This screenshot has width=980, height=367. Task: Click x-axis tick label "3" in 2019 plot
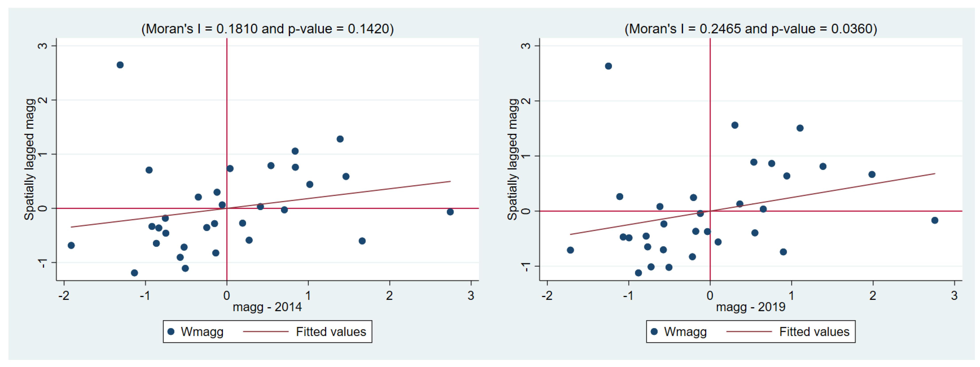[954, 295]
